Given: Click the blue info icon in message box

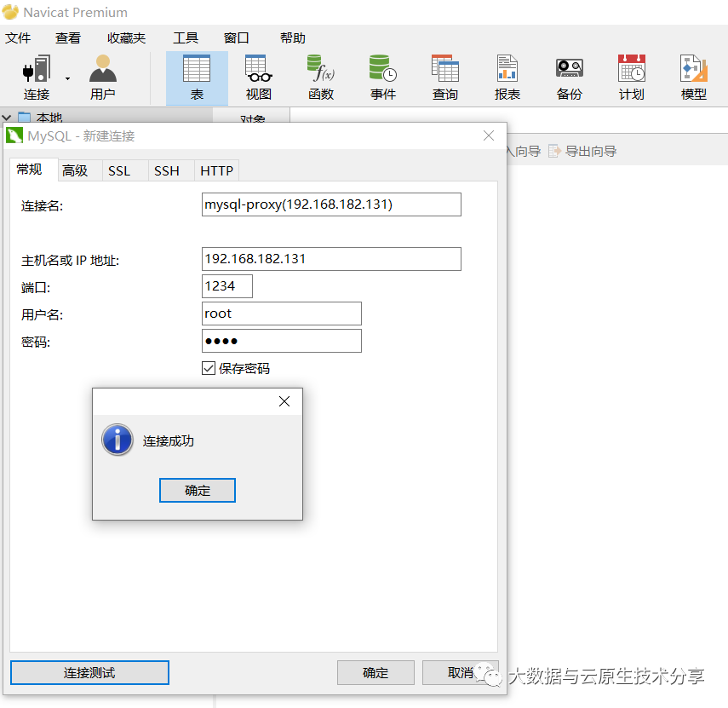Looking at the screenshot, I should (118, 440).
